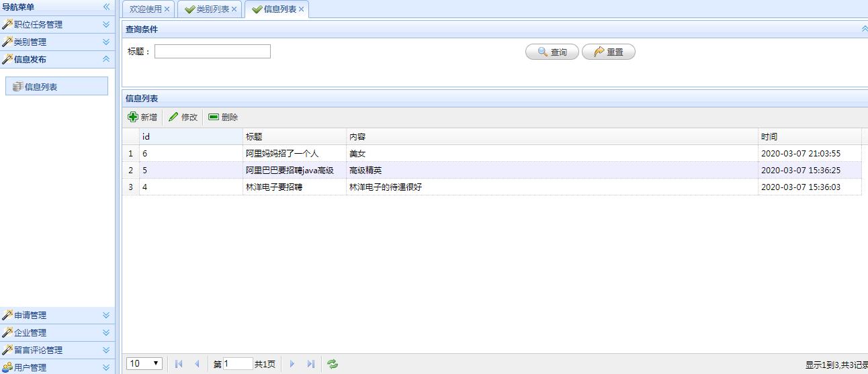Image resolution: width=868 pixels, height=374 pixels.
Task: Go to last page in pagination
Action: point(310,364)
